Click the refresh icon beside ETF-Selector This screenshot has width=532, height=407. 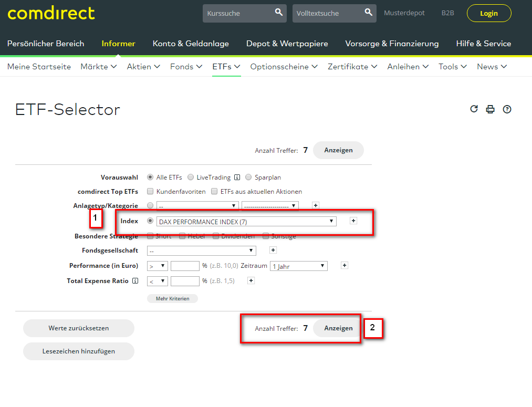click(474, 109)
